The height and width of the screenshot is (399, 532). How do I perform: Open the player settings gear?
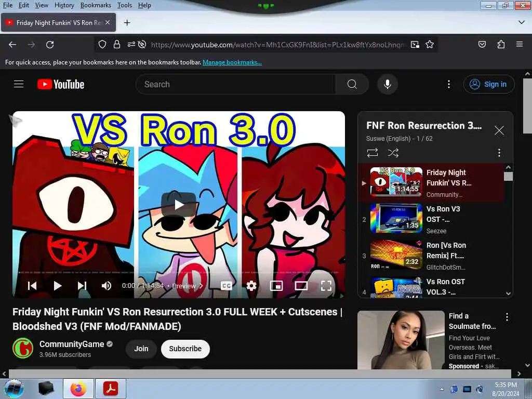[x=251, y=286]
